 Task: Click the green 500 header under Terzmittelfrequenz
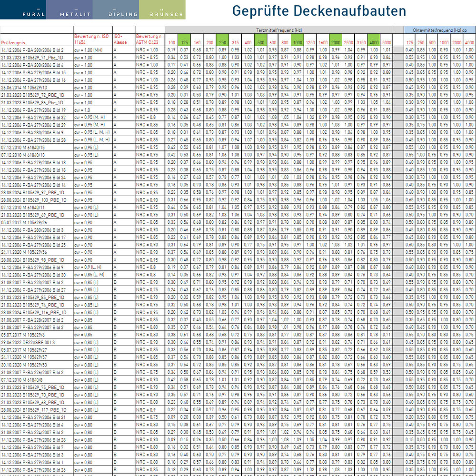coord(261,40)
